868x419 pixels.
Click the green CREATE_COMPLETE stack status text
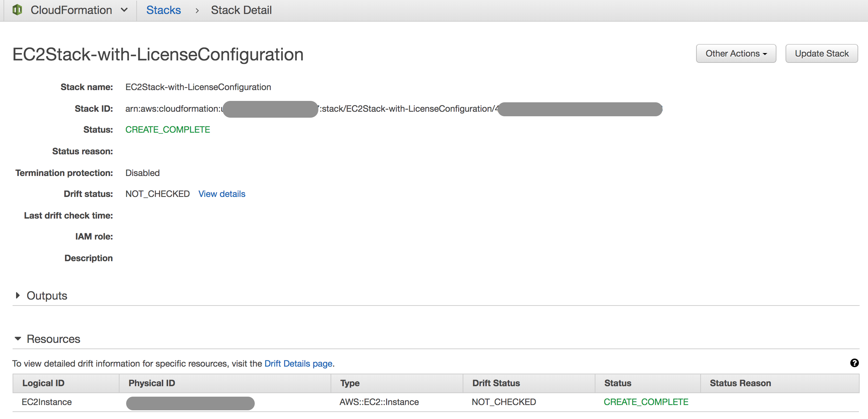[x=168, y=130]
